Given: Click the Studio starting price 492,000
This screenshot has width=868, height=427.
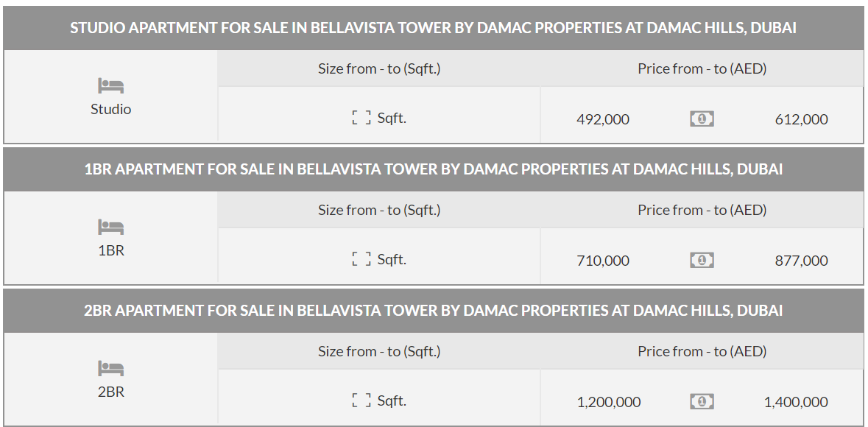Looking at the screenshot, I should click(x=603, y=119).
